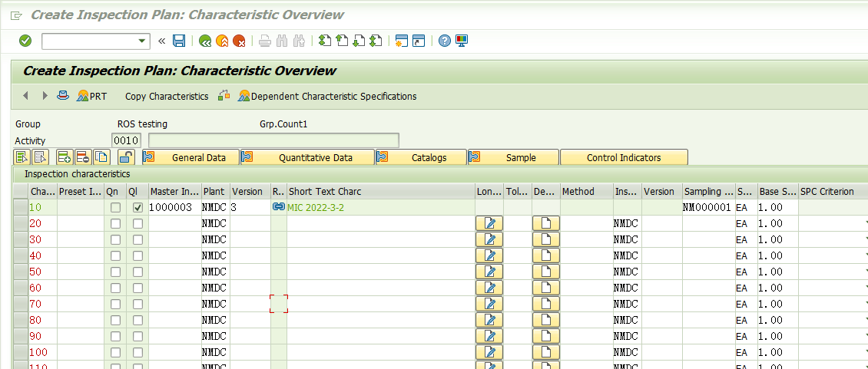Screen dimensions: 868x369
Task: Enable the Ql checkbox in row 50
Action: 137,272
